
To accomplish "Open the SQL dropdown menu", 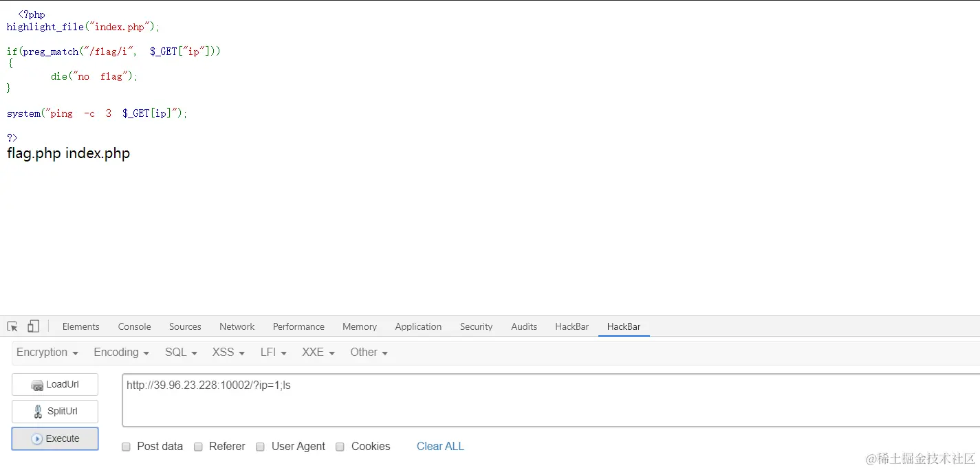I will (182, 352).
